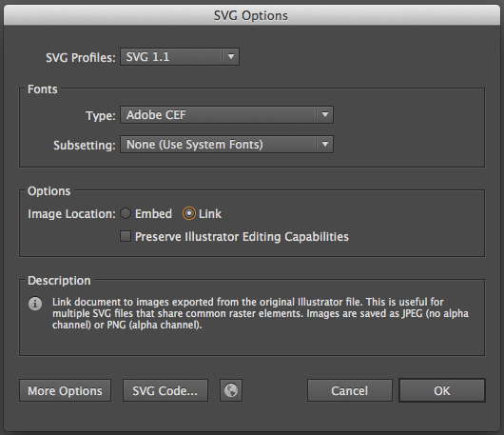
Task: Select the Embed image location radio button
Action: pyautogui.click(x=126, y=213)
